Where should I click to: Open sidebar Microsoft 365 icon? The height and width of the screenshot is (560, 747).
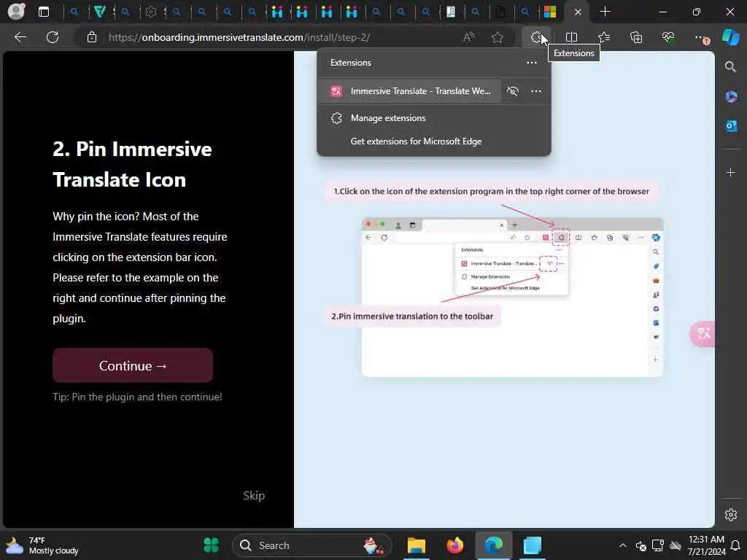(x=731, y=97)
